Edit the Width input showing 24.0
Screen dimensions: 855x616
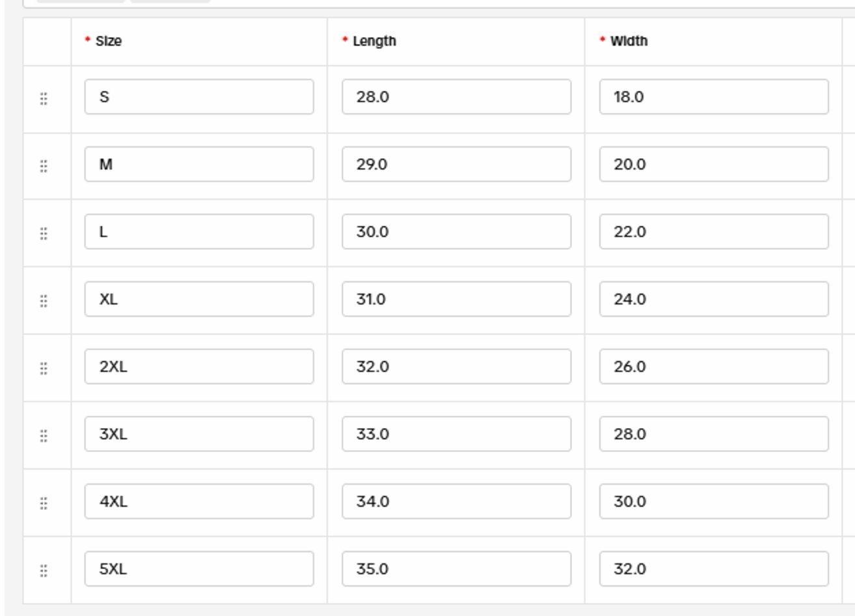[x=713, y=299]
